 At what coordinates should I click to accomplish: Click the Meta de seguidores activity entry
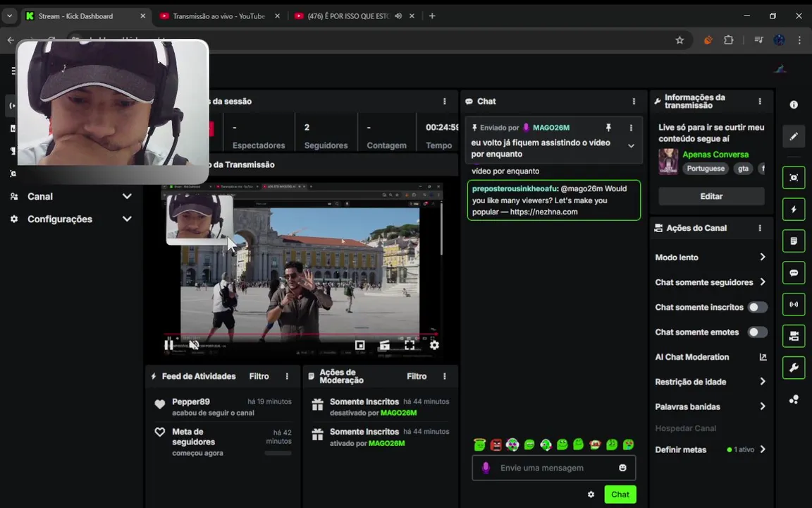tap(223, 442)
